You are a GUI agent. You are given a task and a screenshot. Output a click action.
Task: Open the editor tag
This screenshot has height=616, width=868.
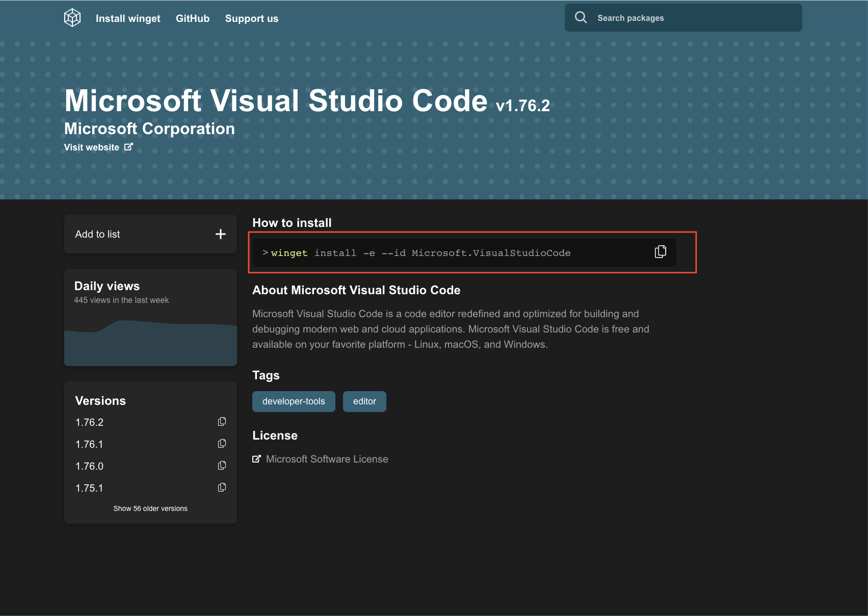pyautogui.click(x=364, y=401)
